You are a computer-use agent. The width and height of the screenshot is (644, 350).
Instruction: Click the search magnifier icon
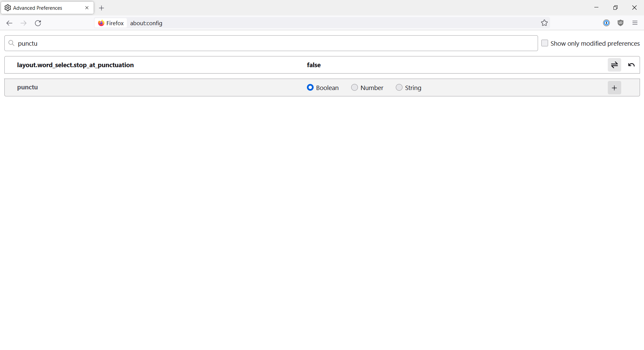click(12, 43)
